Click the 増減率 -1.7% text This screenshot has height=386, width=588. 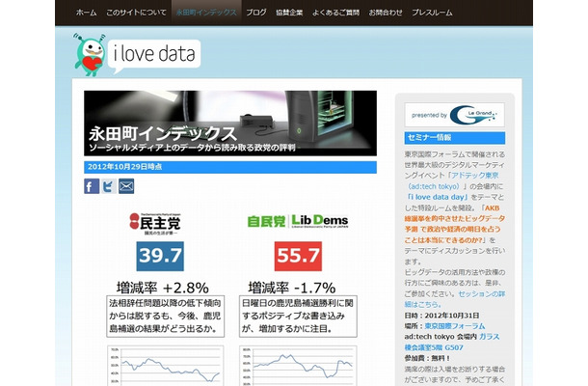tap(292, 288)
